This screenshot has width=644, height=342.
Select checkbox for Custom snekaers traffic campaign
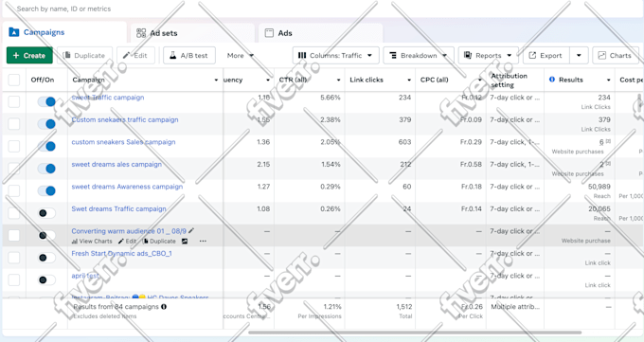pos(14,124)
